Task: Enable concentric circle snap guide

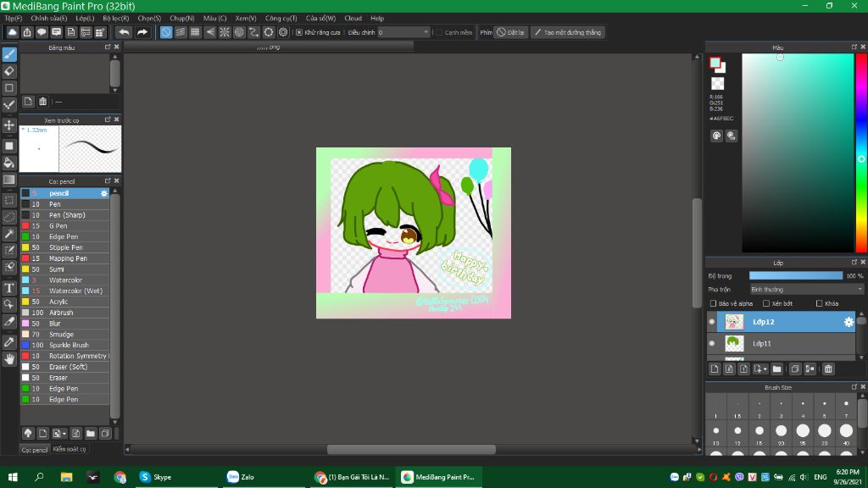Action: pos(239,32)
